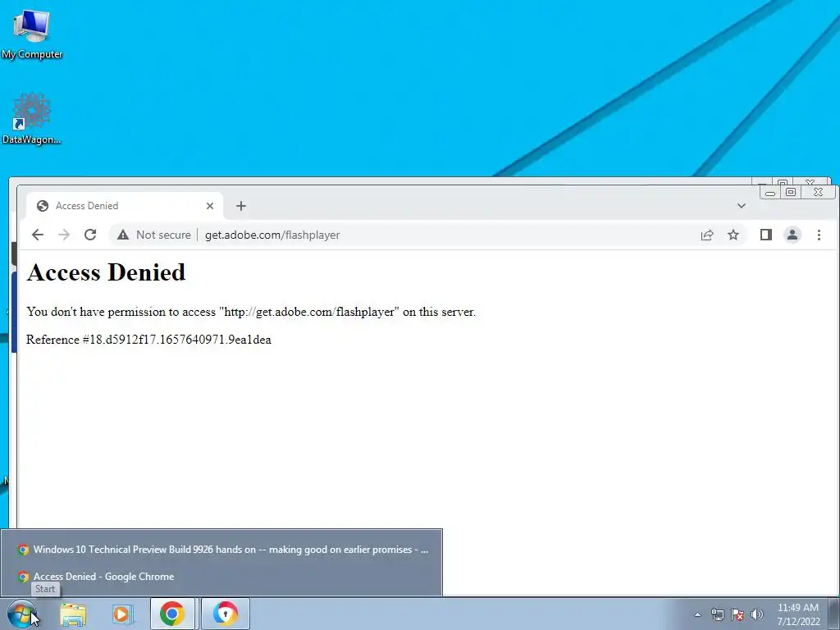This screenshot has width=840, height=630.
Task: Click the Not secure warning triangle
Action: [123, 235]
